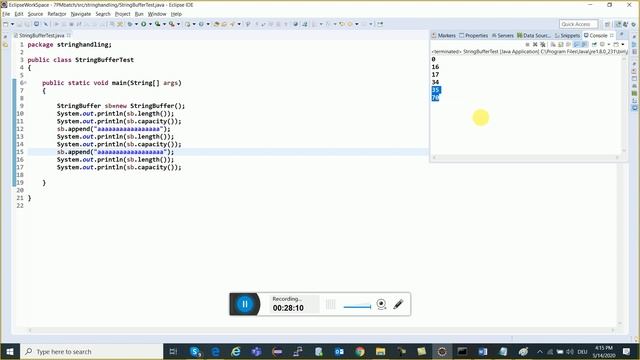Click Pin Console icon
Image resolution: width=640 pixels, height=360 pixels.
pos(594,44)
